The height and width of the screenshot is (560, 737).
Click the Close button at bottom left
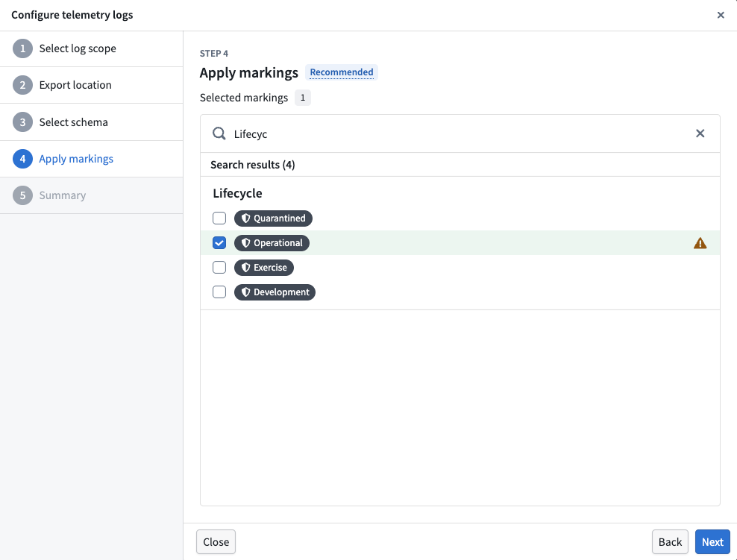pos(216,542)
